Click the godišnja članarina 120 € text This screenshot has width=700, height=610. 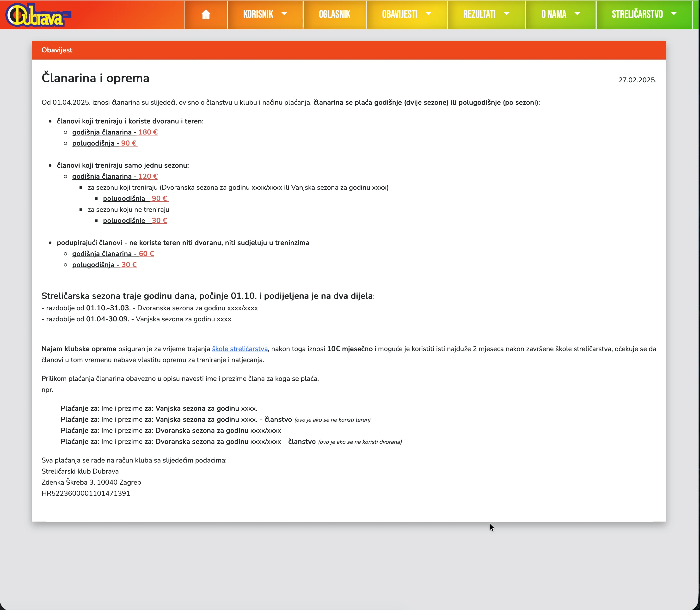tap(115, 176)
